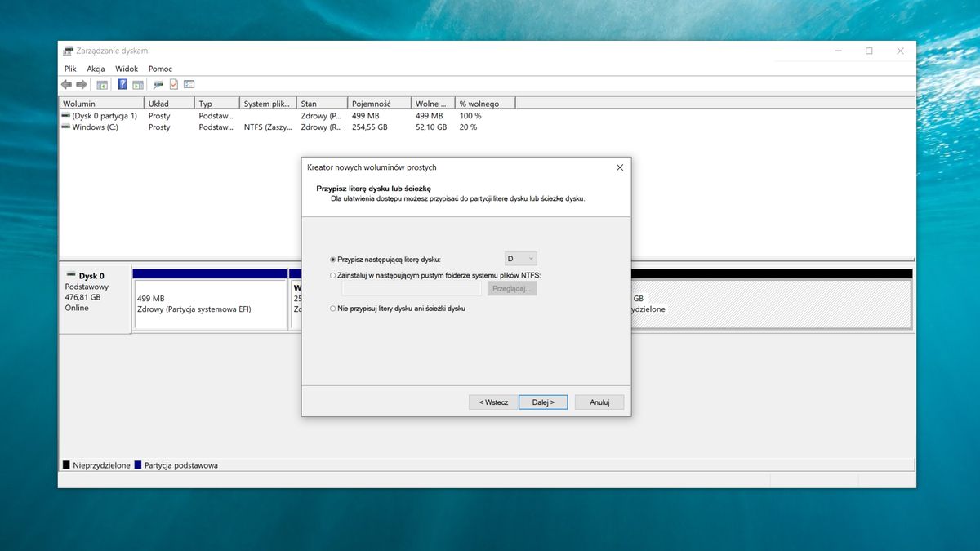This screenshot has height=551, width=980.
Task: Click the Anuluj button
Action: pyautogui.click(x=599, y=402)
